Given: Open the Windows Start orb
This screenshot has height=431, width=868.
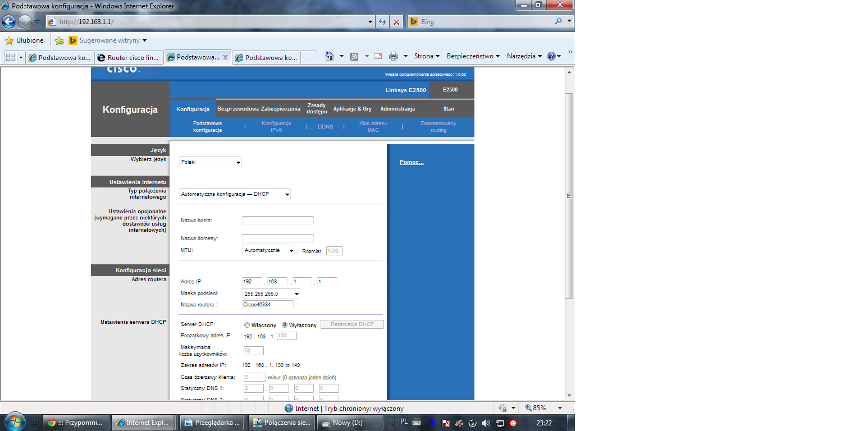Looking at the screenshot, I should (x=14, y=422).
